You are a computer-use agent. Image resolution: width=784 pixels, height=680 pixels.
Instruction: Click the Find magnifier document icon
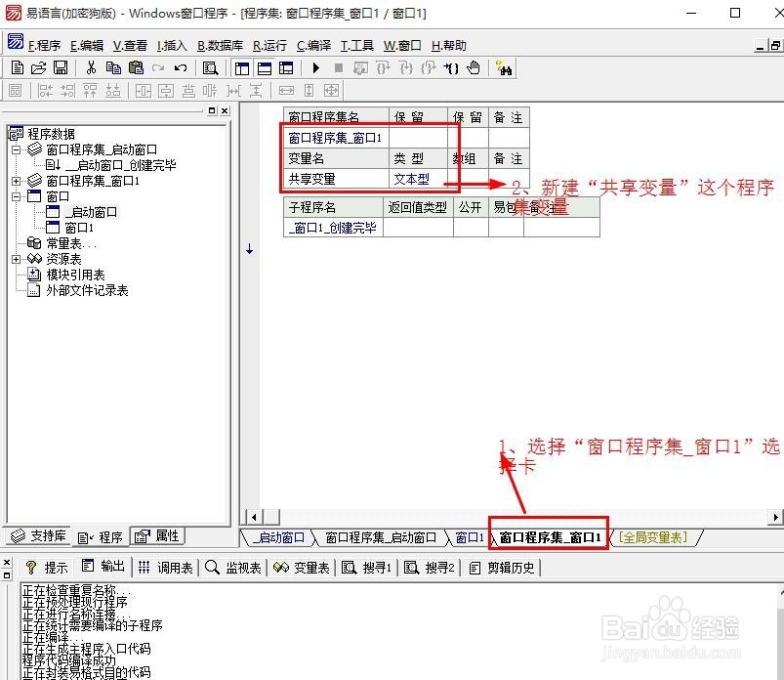tap(211, 68)
